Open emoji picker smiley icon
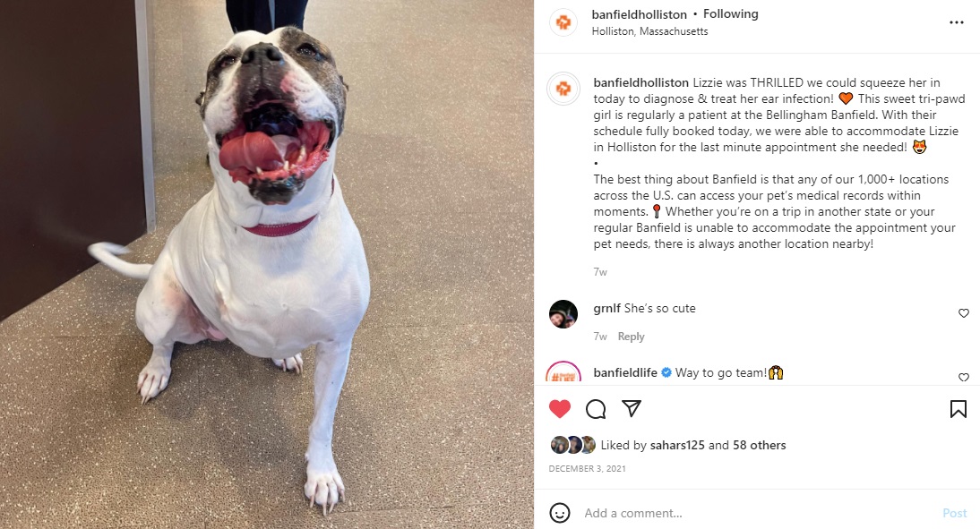The width and height of the screenshot is (980, 529). tap(559, 513)
